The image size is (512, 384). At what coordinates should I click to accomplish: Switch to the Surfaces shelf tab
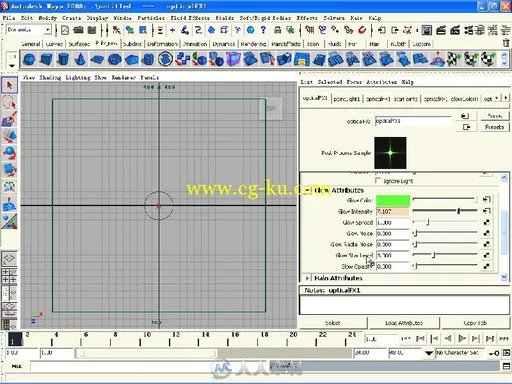tap(79, 44)
